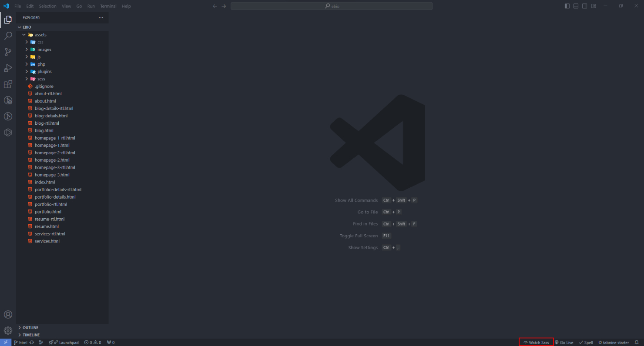Open homepage-2.html in the explorer
This screenshot has width=644, height=346.
tap(62, 160)
